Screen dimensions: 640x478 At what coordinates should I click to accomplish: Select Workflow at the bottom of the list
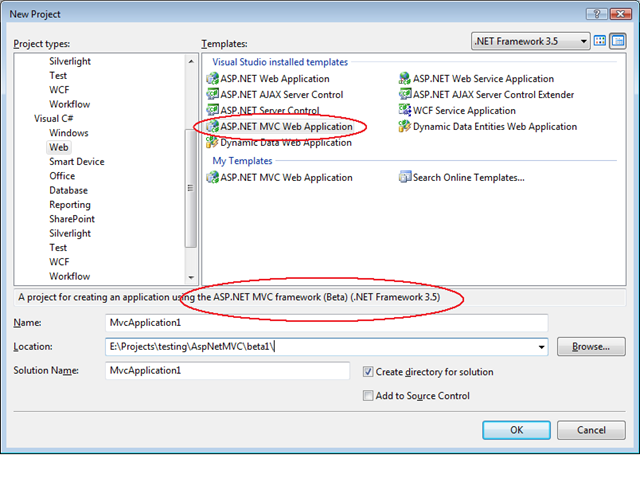pos(69,276)
